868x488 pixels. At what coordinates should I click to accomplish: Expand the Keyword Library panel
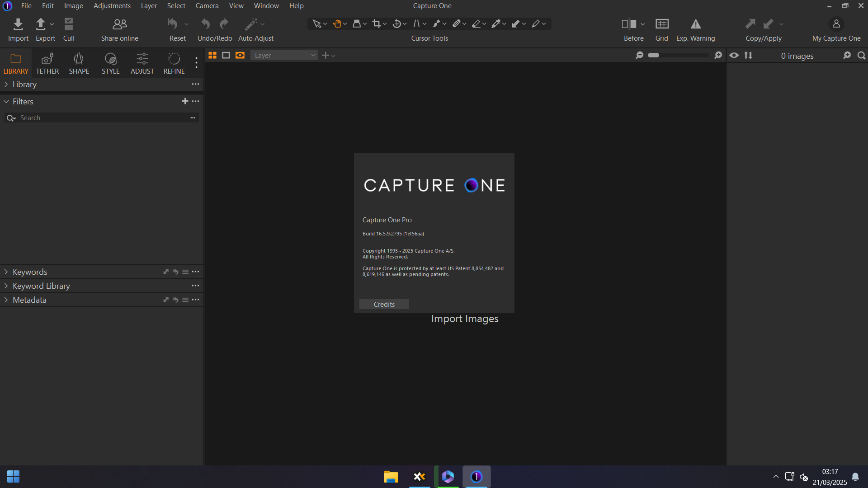point(6,286)
